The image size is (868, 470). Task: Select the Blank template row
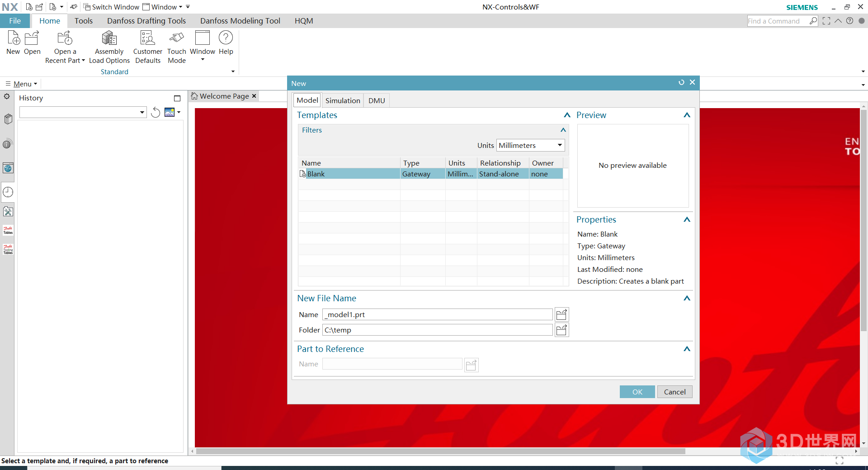pos(430,174)
